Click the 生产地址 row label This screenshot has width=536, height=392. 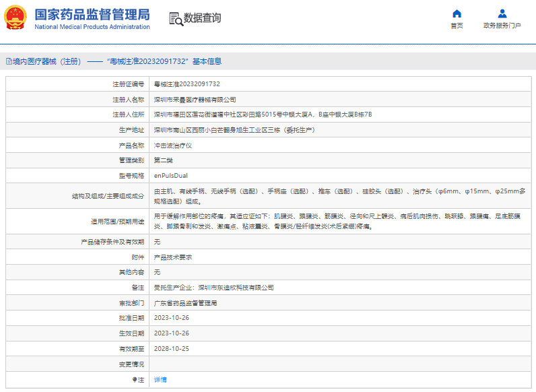(131, 130)
